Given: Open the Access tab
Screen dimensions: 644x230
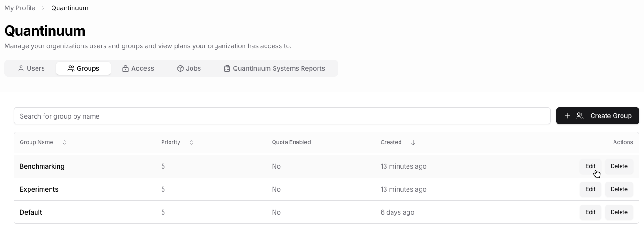Looking at the screenshot, I should pyautogui.click(x=138, y=68).
